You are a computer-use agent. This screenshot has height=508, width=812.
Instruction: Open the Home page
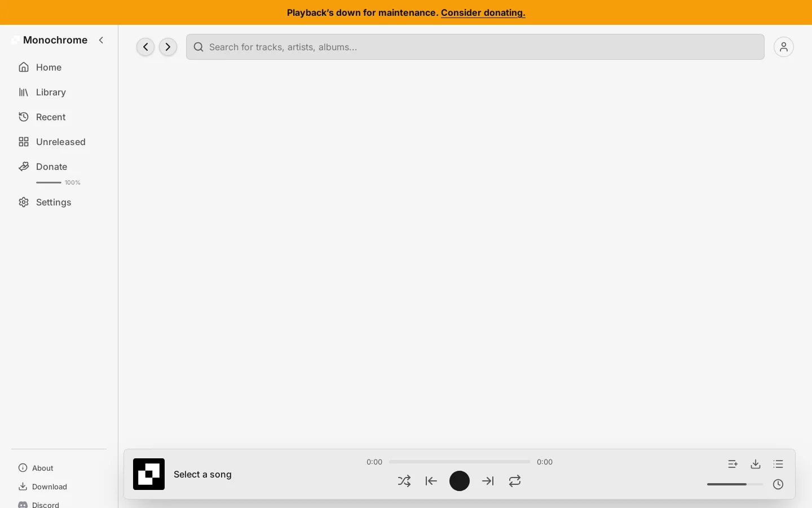coord(59,67)
